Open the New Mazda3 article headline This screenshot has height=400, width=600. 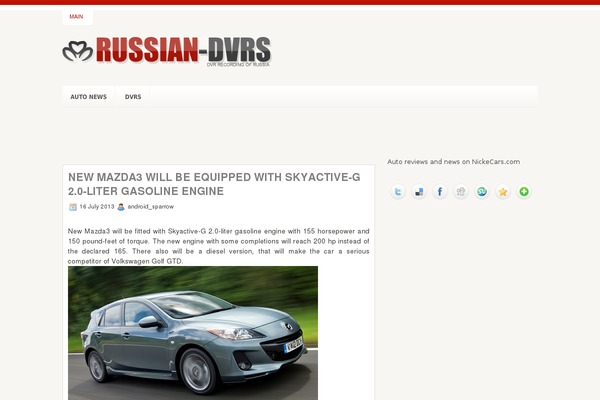tap(214, 184)
